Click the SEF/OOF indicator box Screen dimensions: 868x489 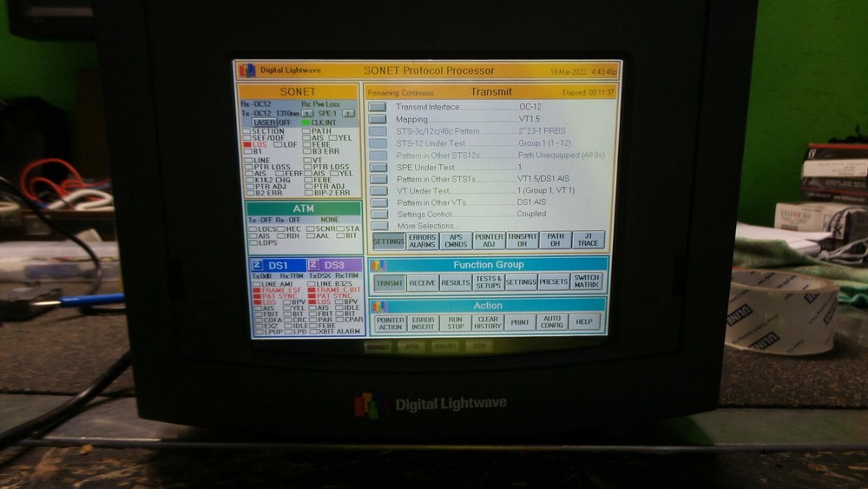(x=247, y=138)
